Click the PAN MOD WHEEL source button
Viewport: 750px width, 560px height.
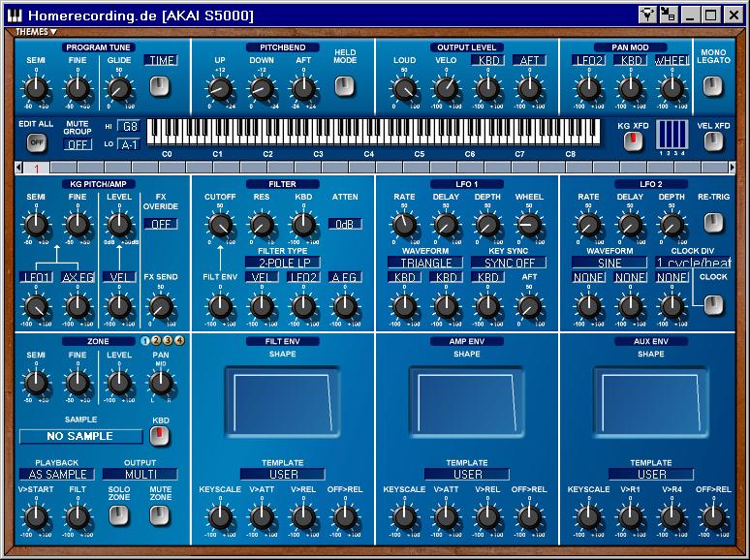[672, 60]
